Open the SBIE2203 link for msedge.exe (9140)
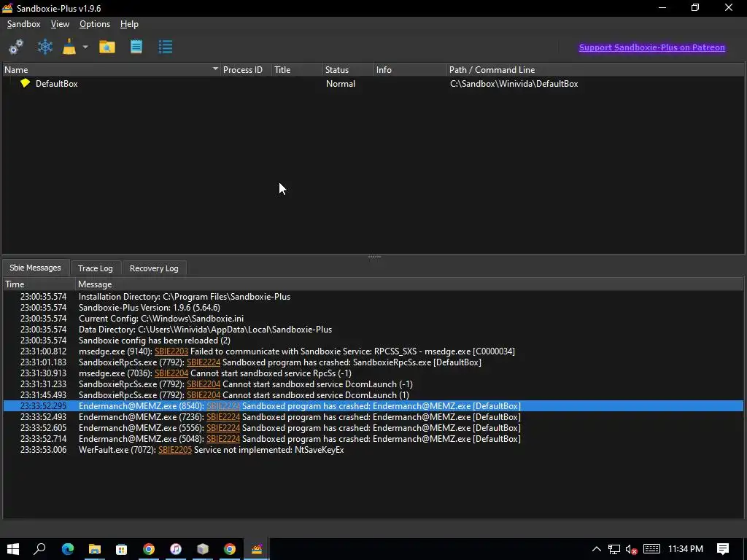 click(x=171, y=351)
